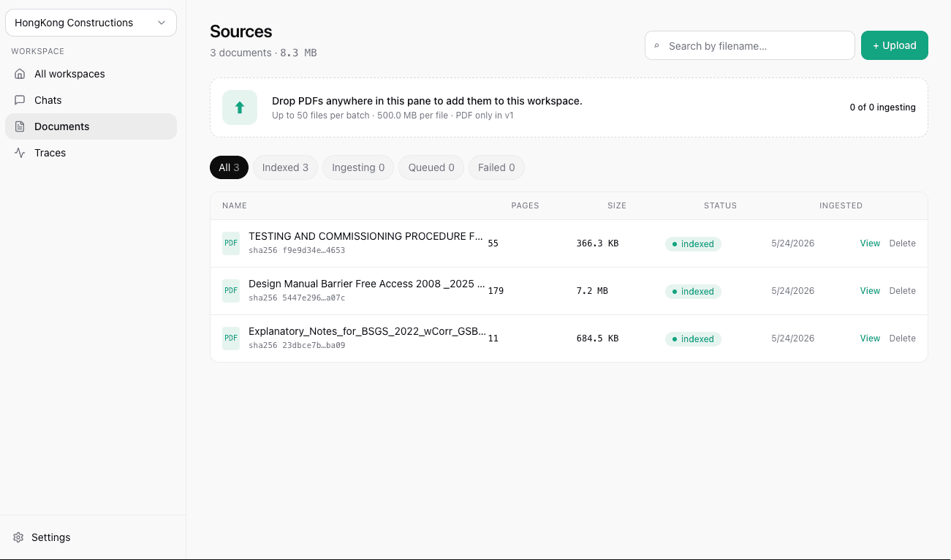This screenshot has width=951, height=560.
Task: Click the NAME column header
Action: [x=235, y=206]
